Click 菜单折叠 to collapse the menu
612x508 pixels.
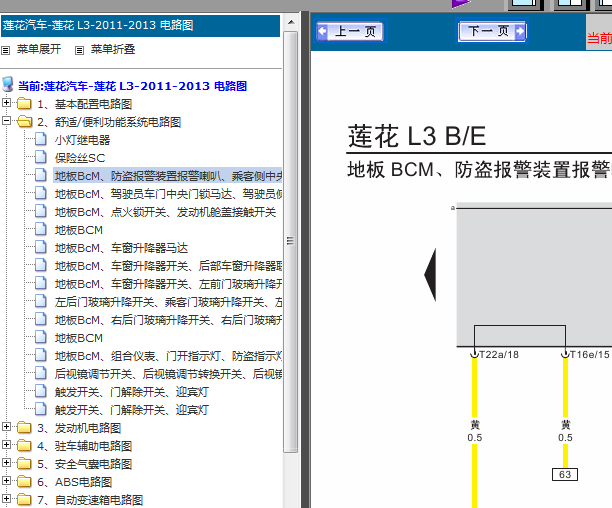point(113,49)
